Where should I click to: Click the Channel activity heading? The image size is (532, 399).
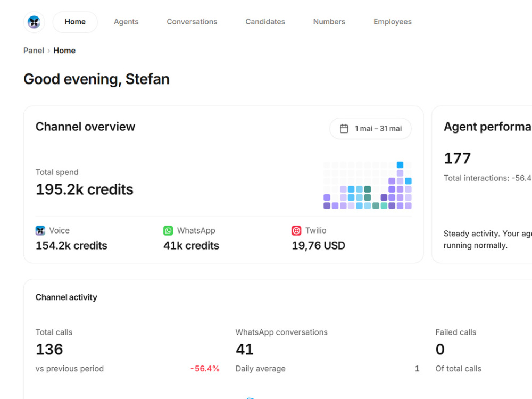click(66, 297)
